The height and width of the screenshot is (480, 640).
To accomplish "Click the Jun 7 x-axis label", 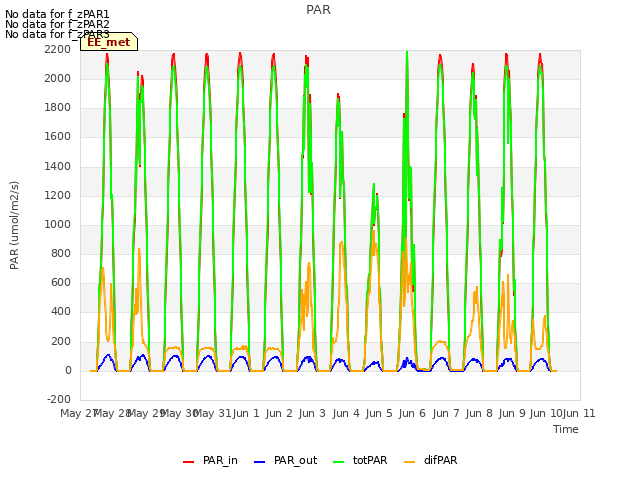I will (446, 413).
